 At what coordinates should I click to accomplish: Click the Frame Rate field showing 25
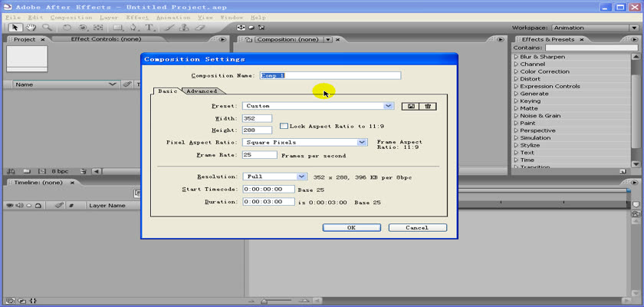260,155
